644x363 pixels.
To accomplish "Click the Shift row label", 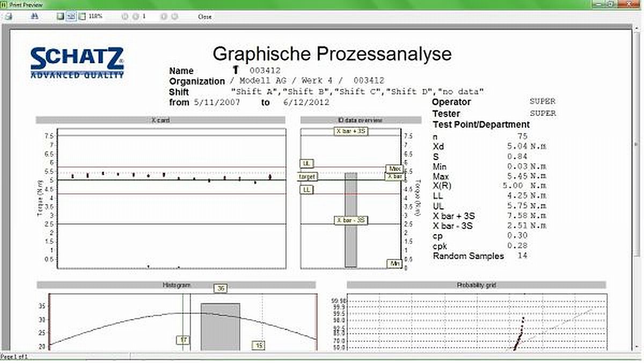I will coord(179,92).
